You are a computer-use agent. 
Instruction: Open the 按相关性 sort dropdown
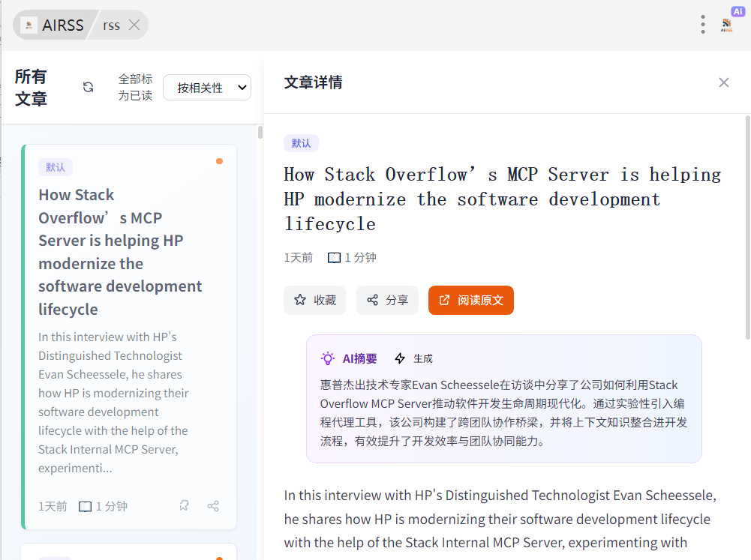(x=207, y=88)
